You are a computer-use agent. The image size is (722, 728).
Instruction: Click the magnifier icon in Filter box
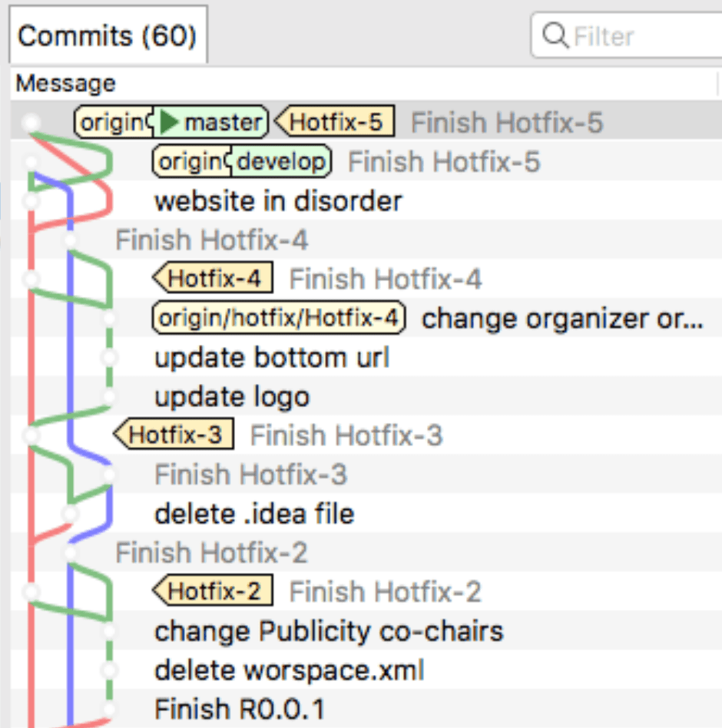tap(554, 35)
